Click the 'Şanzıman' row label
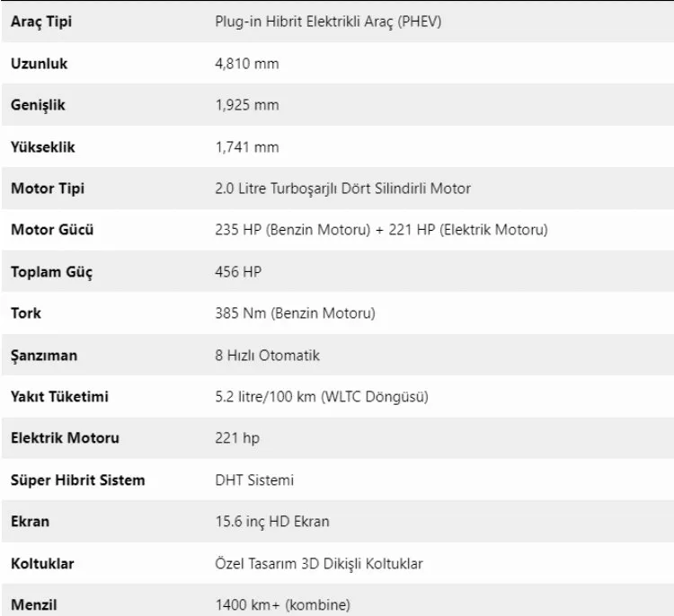Screen dimensions: 674x616 tap(44, 356)
